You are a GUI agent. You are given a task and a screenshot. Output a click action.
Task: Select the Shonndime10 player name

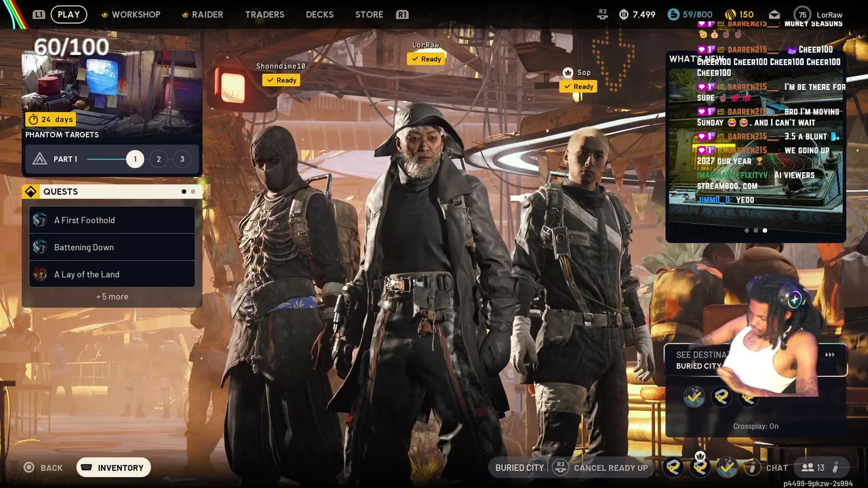tap(281, 66)
